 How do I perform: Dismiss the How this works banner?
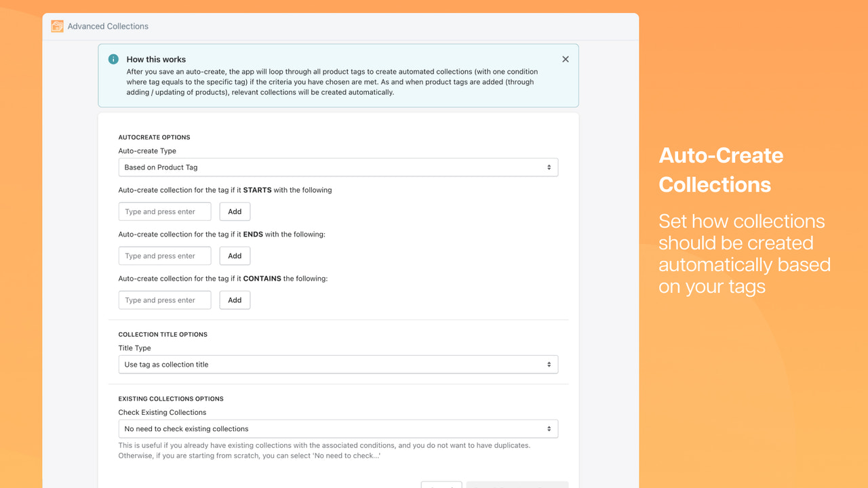565,59
